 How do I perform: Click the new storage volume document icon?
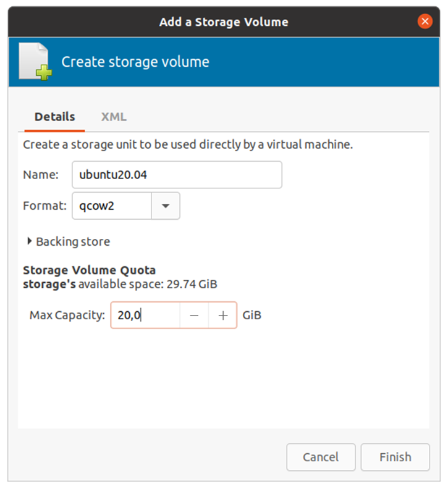pyautogui.click(x=35, y=61)
